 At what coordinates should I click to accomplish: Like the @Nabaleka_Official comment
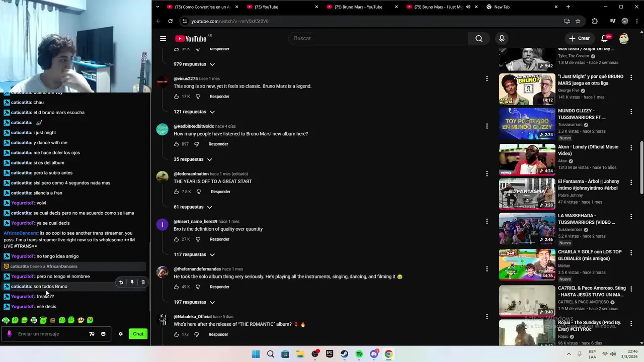point(176,334)
